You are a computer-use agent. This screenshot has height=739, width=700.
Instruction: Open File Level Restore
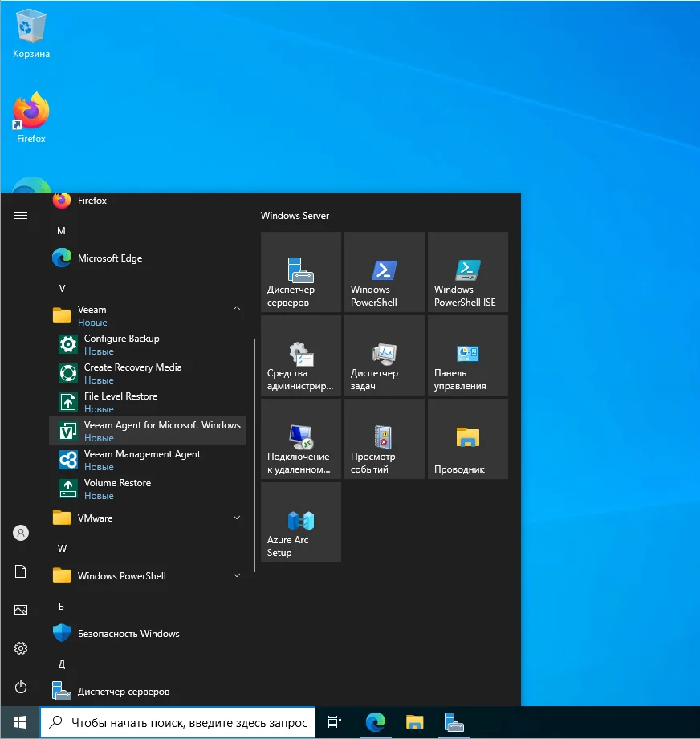148,402
